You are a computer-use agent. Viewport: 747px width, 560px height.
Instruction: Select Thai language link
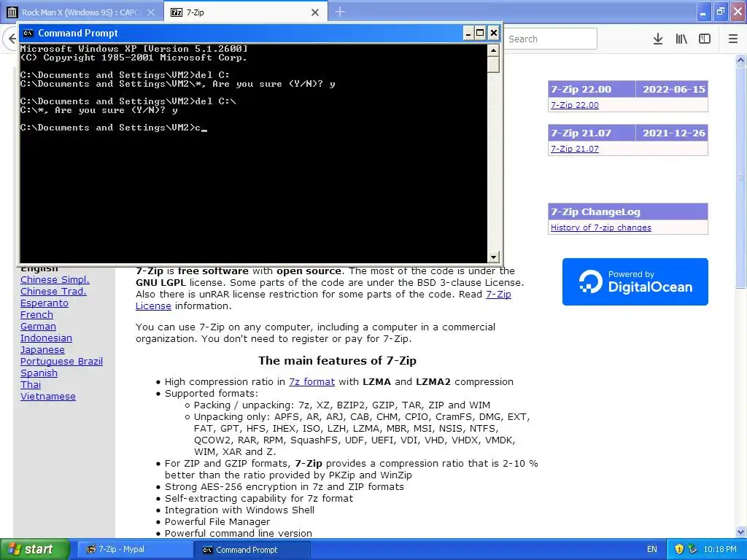coord(31,385)
